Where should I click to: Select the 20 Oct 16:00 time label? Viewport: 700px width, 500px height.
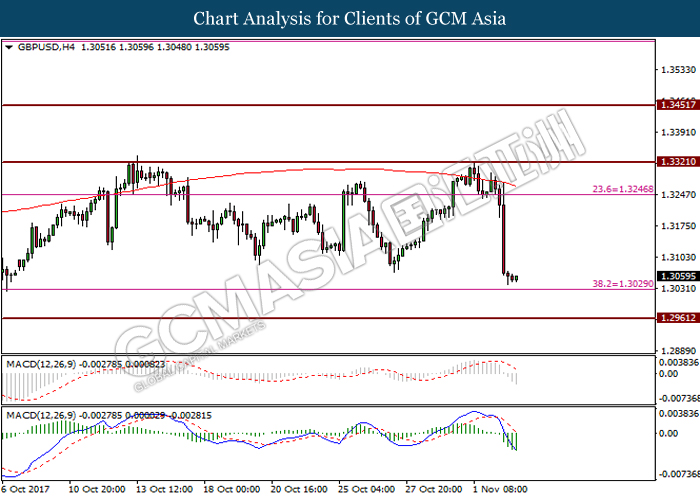point(299,489)
